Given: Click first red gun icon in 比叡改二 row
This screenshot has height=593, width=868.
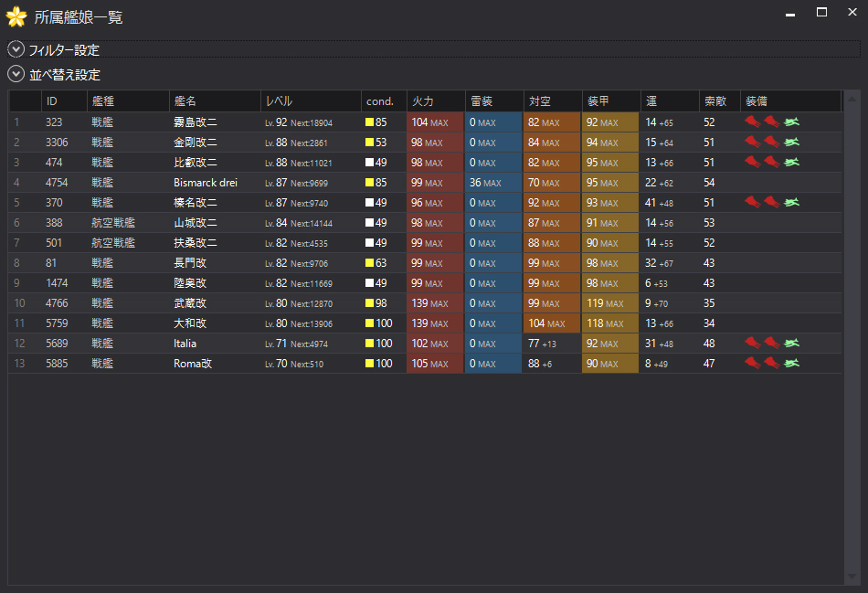Looking at the screenshot, I should pos(752,162).
